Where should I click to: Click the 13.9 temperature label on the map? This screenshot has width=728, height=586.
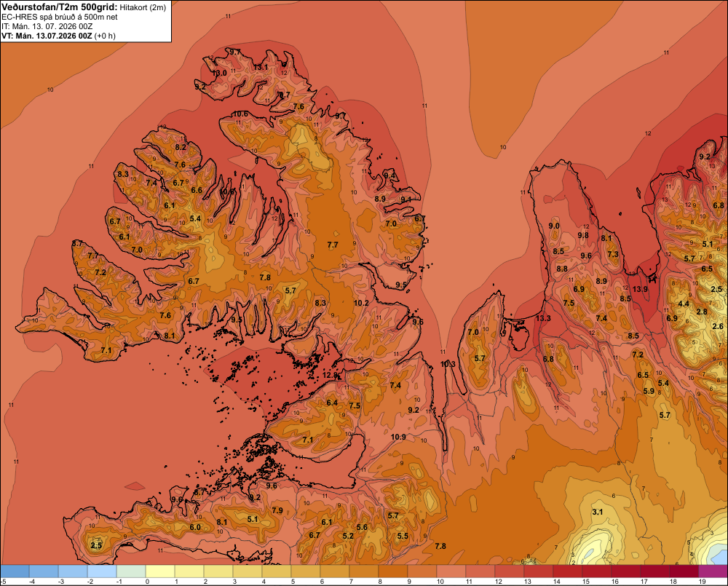[640, 289]
